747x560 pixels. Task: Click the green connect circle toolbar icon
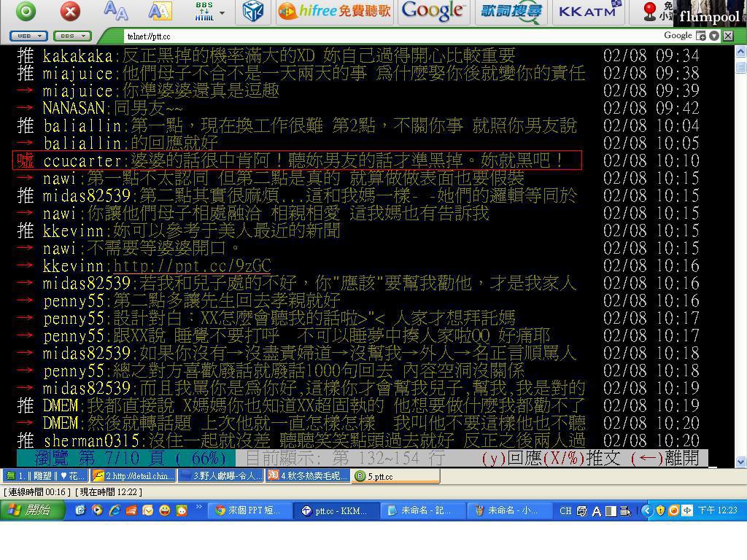(26, 11)
